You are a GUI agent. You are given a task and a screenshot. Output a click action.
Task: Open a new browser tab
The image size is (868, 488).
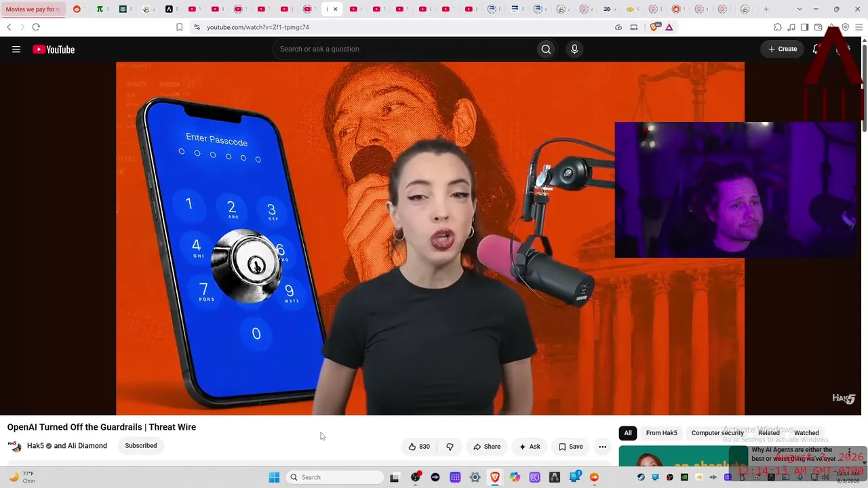tap(766, 9)
